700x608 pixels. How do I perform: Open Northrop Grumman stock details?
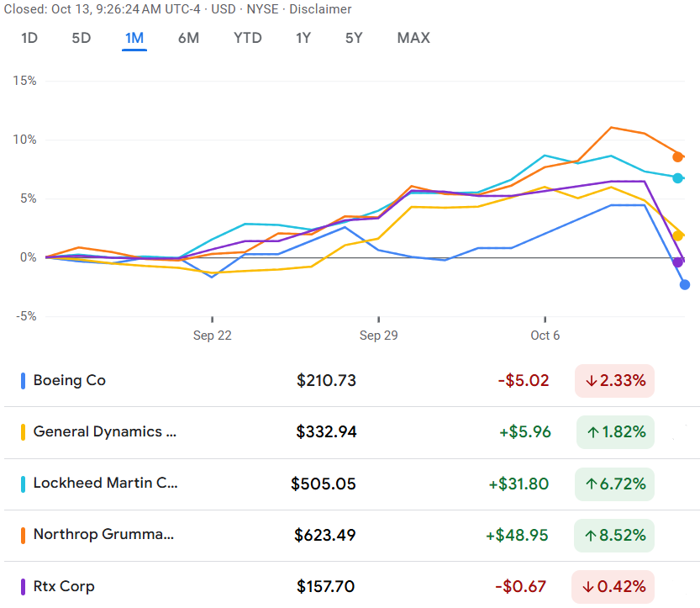click(x=103, y=534)
